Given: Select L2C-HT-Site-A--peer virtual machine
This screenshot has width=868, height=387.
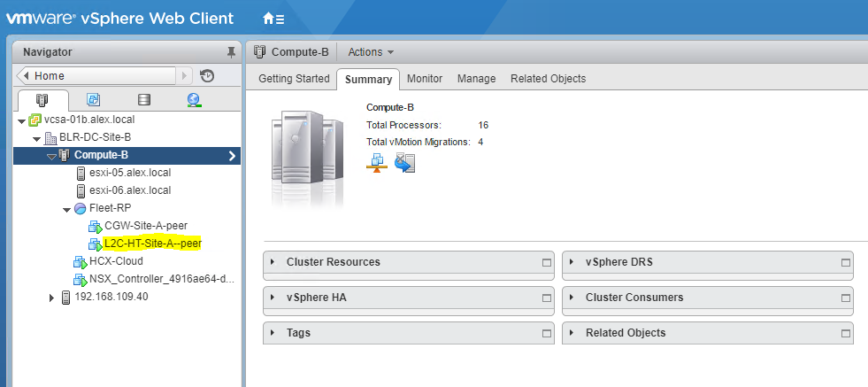Looking at the screenshot, I should tap(152, 244).
